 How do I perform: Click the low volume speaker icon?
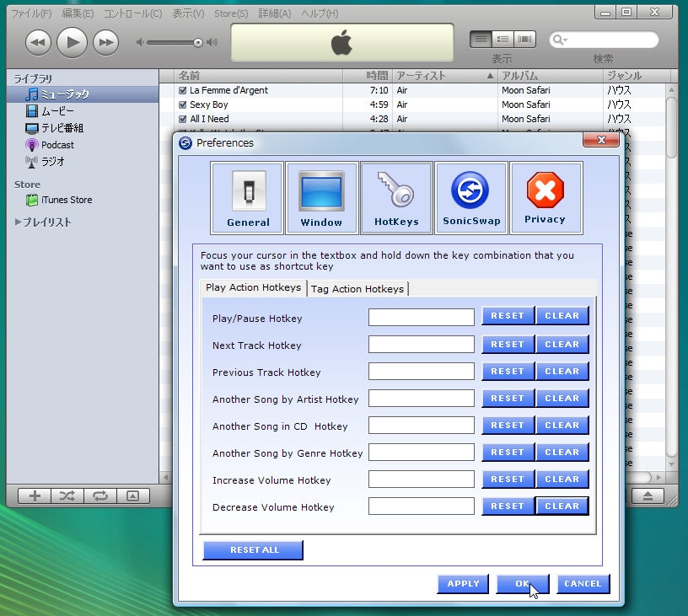pyautogui.click(x=140, y=42)
